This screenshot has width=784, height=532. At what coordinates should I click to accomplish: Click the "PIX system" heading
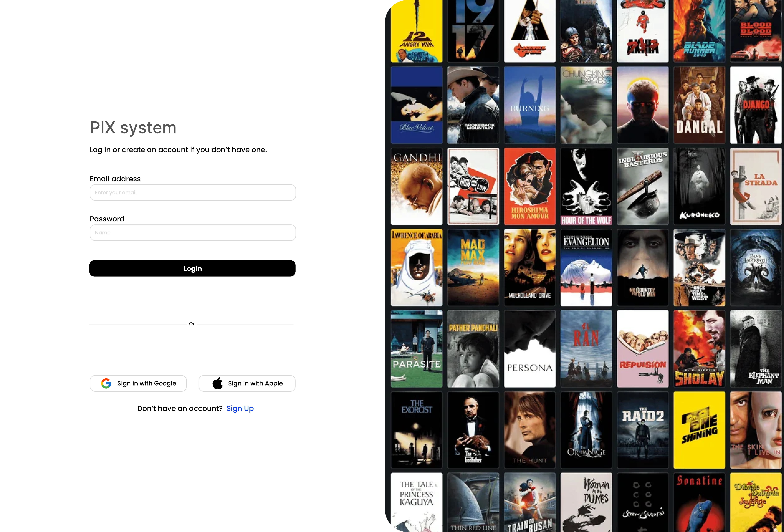point(133,128)
